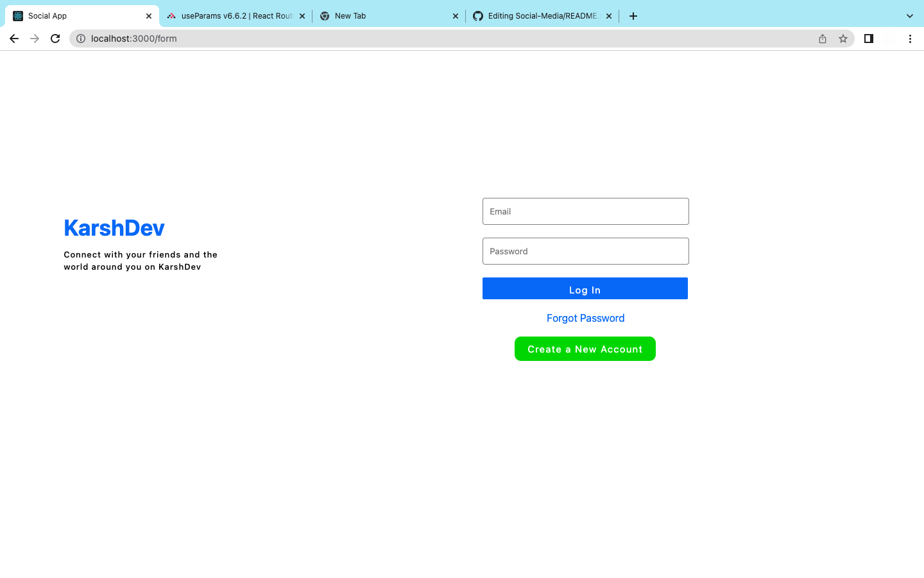Click the forward navigation arrow
This screenshot has height=578, width=924.
pyautogui.click(x=35, y=39)
